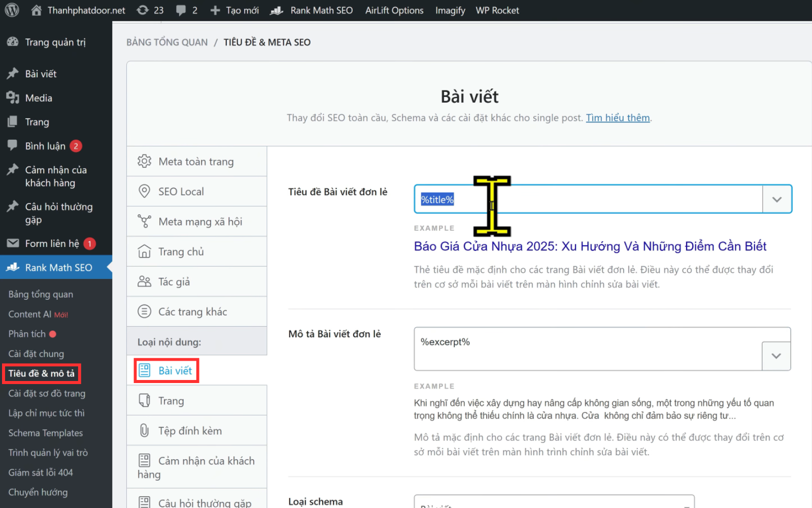Open the Loại schema dropdown
This screenshot has height=508, width=812.
pos(554,501)
